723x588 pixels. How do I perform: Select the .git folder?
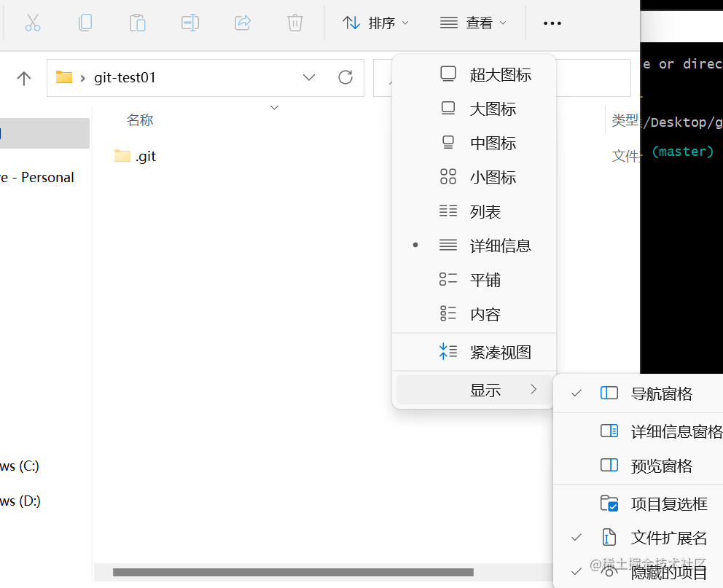(136, 156)
